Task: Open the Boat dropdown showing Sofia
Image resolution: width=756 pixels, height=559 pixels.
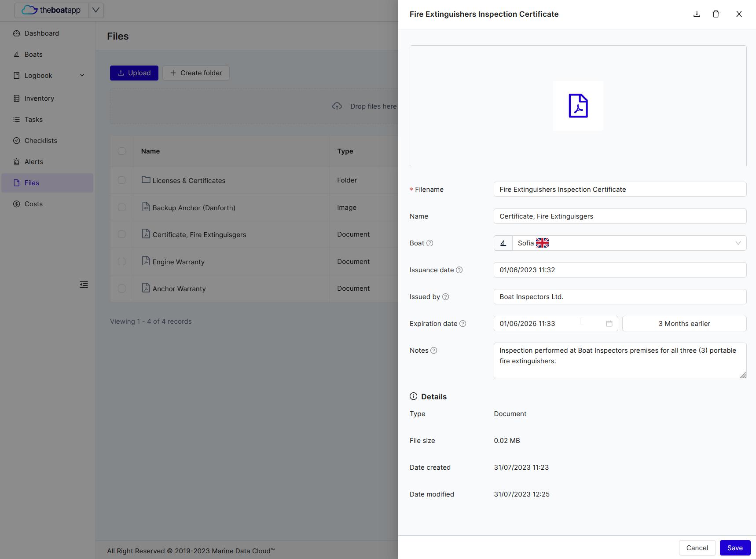Action: [x=629, y=243]
